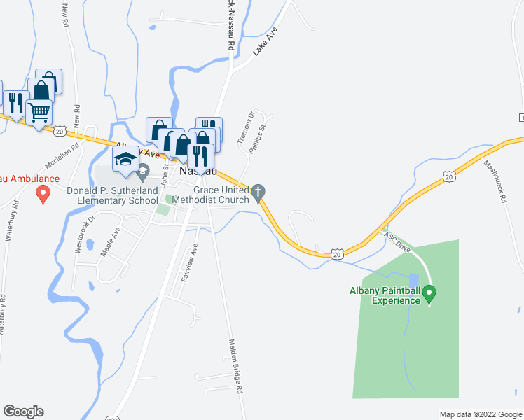Click the Route 20 shield beside New Rd

60,131
